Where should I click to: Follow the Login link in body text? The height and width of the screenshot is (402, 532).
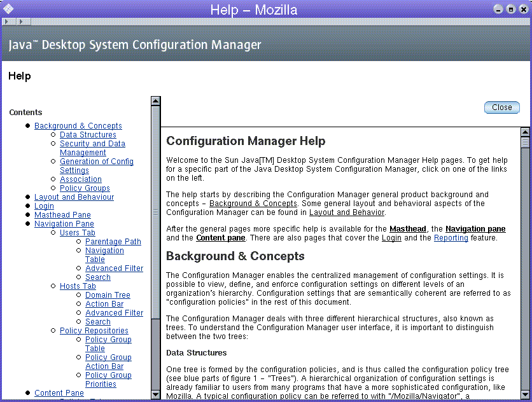pos(391,238)
